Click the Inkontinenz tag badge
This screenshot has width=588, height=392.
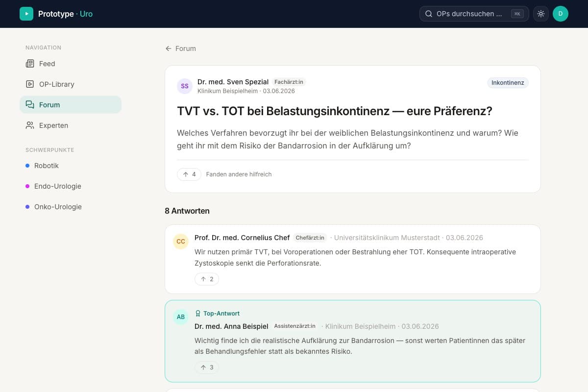coord(508,83)
